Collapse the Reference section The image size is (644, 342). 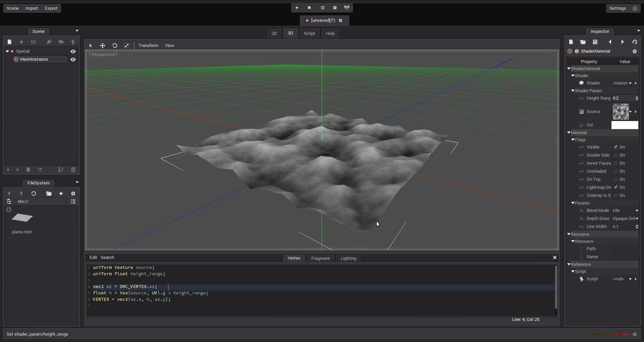coord(569,265)
